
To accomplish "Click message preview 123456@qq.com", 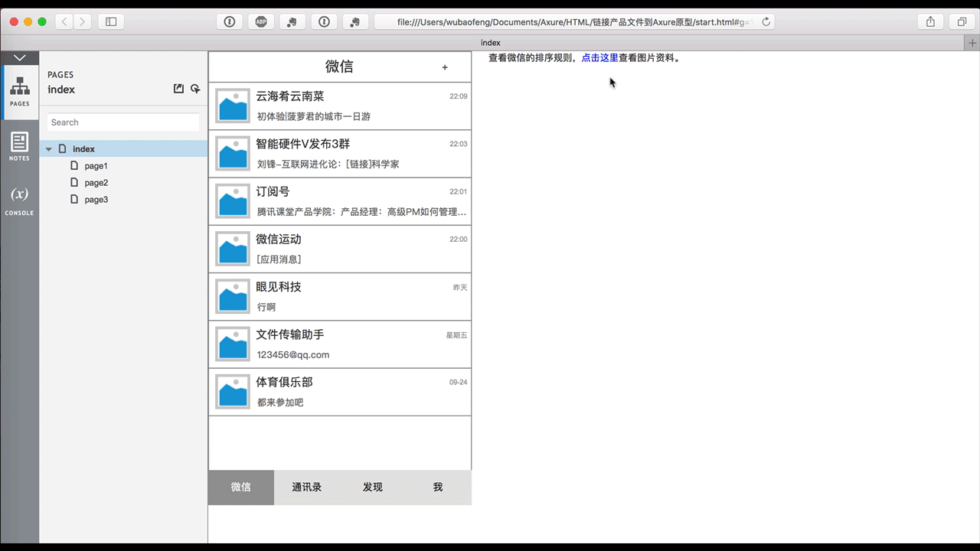I will (x=293, y=355).
